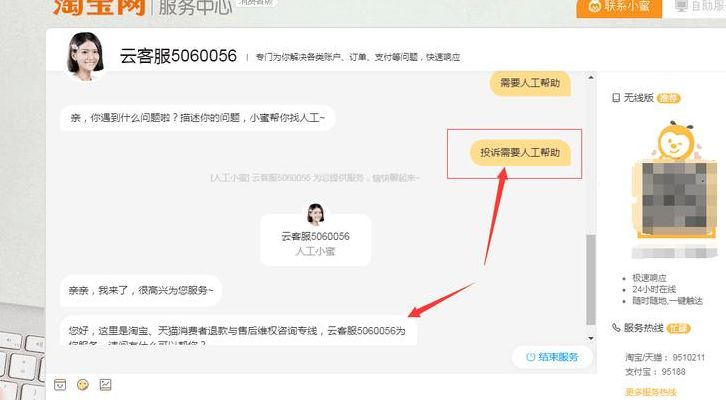This screenshot has height=400, width=726.
Task: Click the chat scrollbar down arrow
Action: (x=591, y=338)
